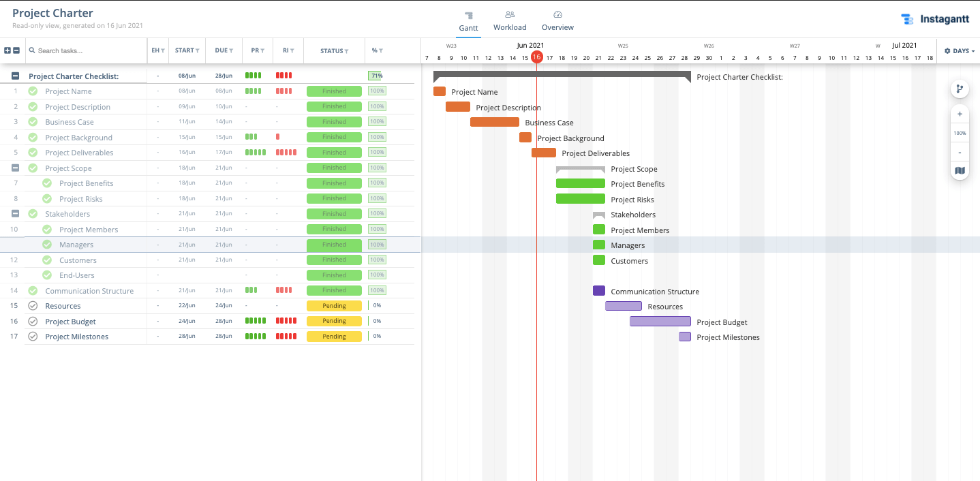This screenshot has width=980, height=481.
Task: Click the minimap icon below zoom controls
Action: click(x=960, y=170)
